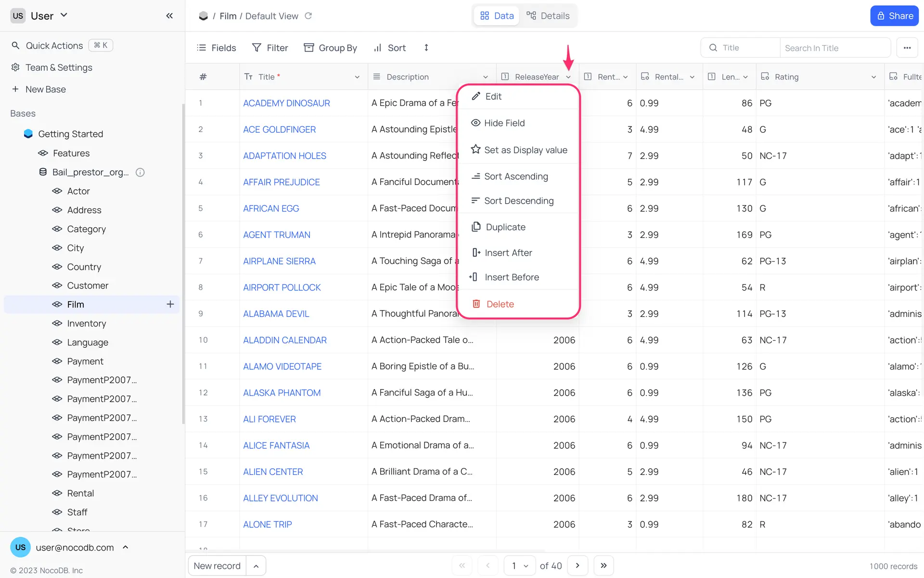Select the Title search field selector

[741, 48]
